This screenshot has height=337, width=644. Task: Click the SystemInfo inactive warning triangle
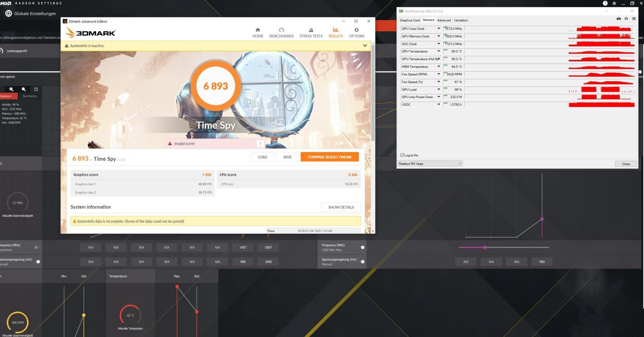pyautogui.click(x=66, y=46)
